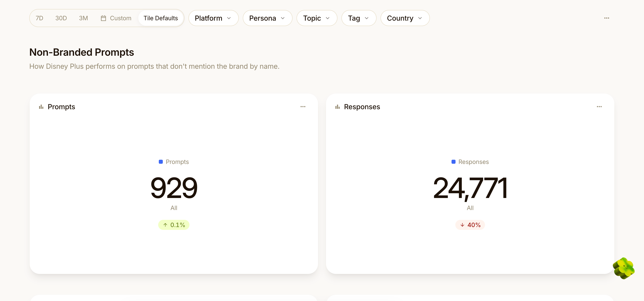The width and height of the screenshot is (644, 301).
Task: Click the green assistant mascot icon
Action: point(624,268)
